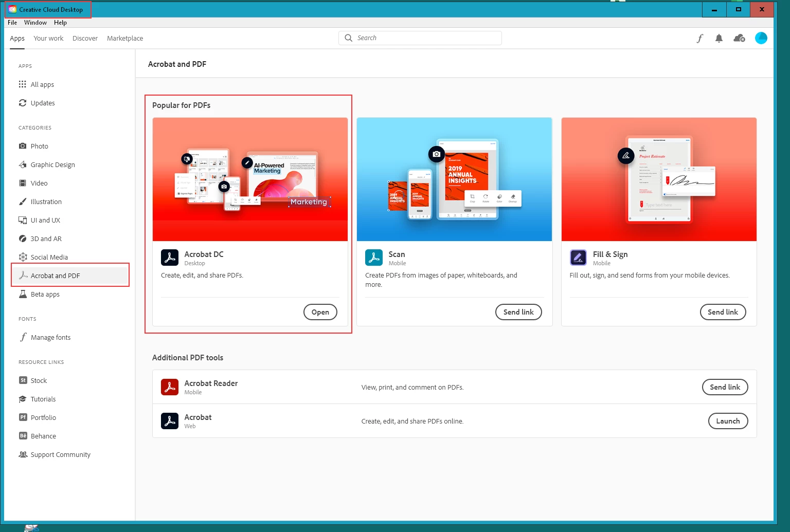The width and height of the screenshot is (790, 532).
Task: Select the Photo camera icon
Action: pos(23,146)
